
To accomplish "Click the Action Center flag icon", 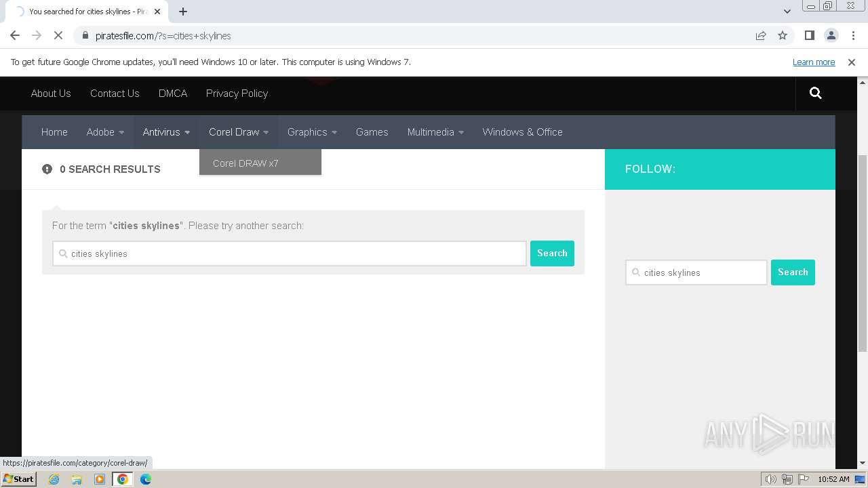I will pyautogui.click(x=804, y=479).
